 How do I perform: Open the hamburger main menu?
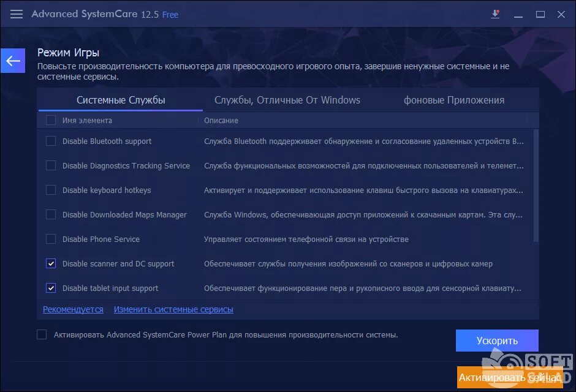pyautogui.click(x=17, y=14)
